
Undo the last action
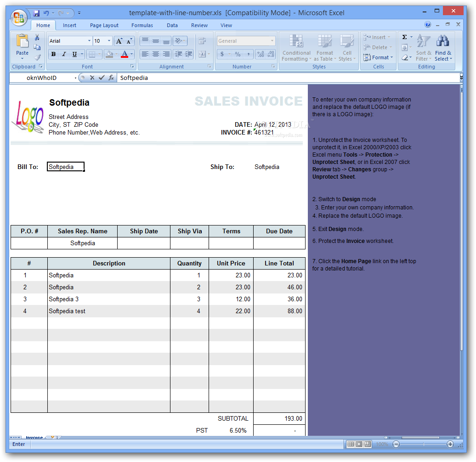(x=46, y=13)
